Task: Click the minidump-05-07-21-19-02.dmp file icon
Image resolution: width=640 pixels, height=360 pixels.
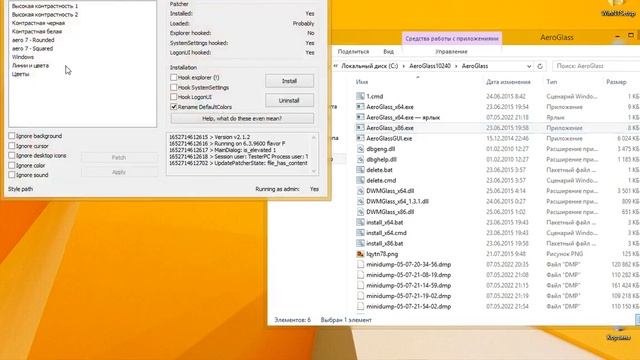Action: (x=360, y=296)
